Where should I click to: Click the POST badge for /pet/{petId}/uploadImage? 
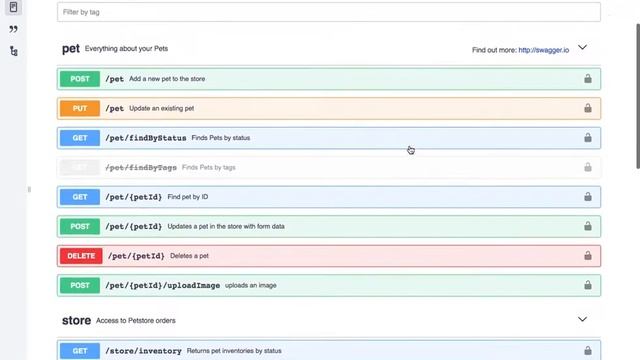click(80, 285)
